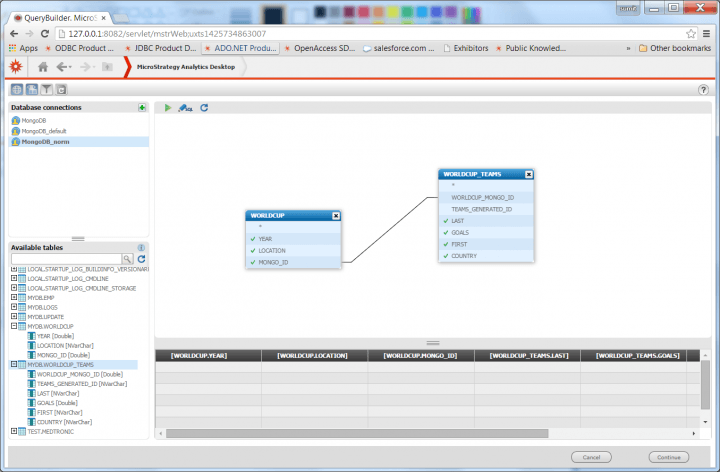Open the filter funnel toolbar icon
The image size is (720, 472).
(x=46, y=90)
